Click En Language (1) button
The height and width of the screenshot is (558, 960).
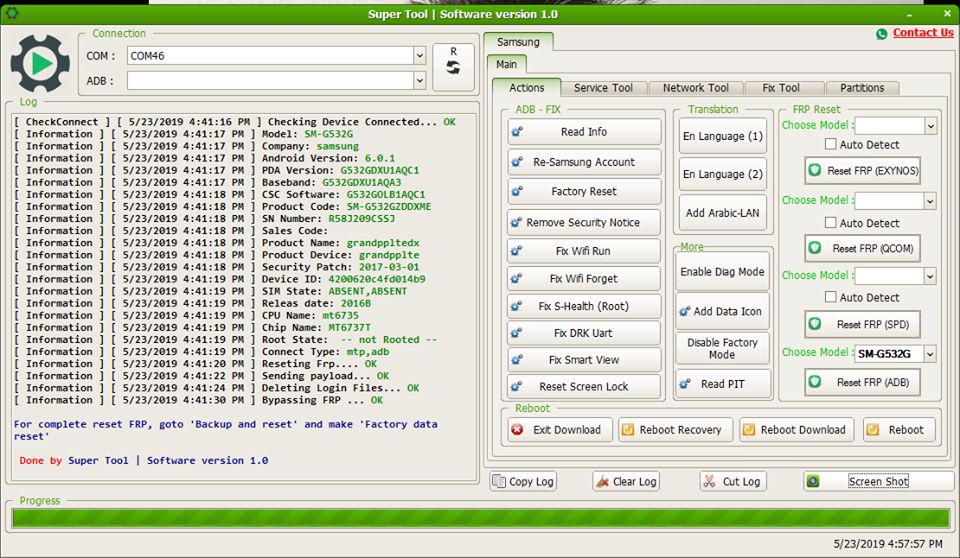pyautogui.click(x=722, y=136)
